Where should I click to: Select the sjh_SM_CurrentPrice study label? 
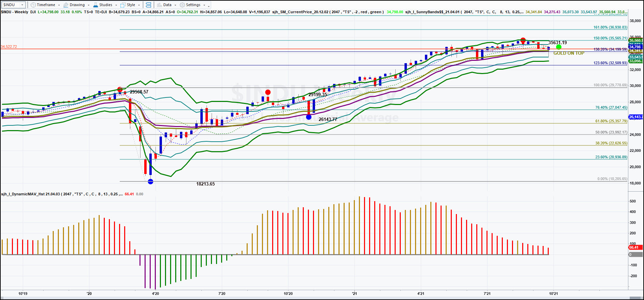coord(328,12)
